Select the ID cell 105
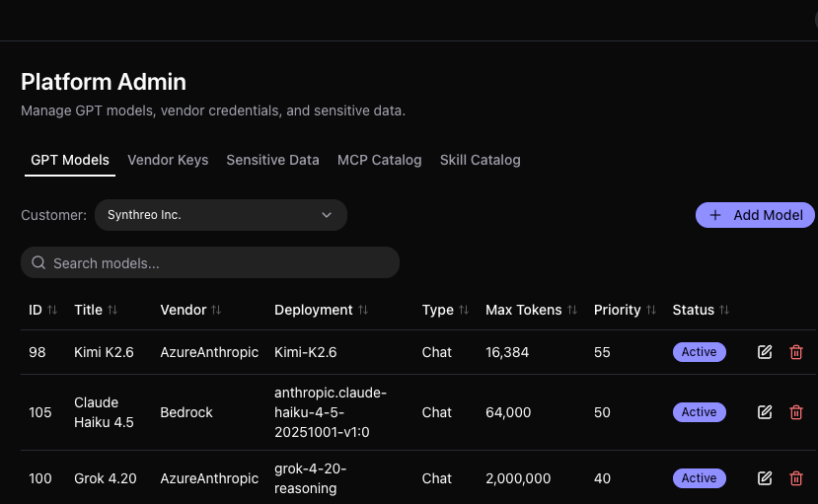Viewport: 818px width, 504px height. 40,412
